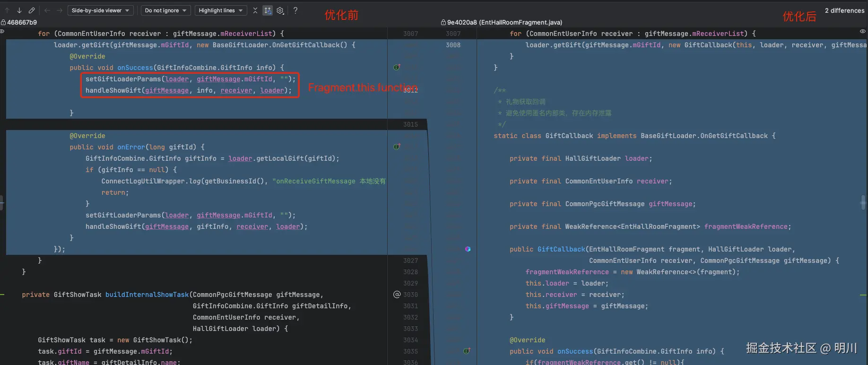Click eye icon at right pane top
This screenshot has height=365, width=868.
click(x=863, y=31)
